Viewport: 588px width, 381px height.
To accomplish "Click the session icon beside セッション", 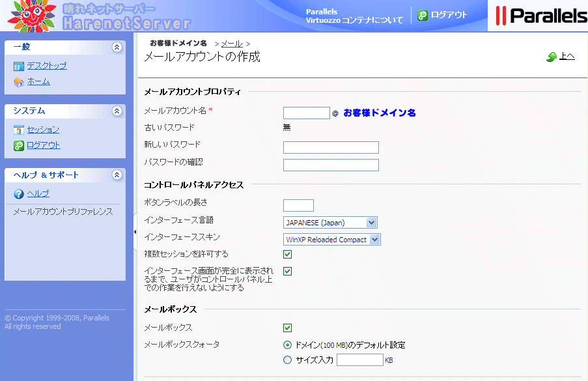I will [19, 130].
